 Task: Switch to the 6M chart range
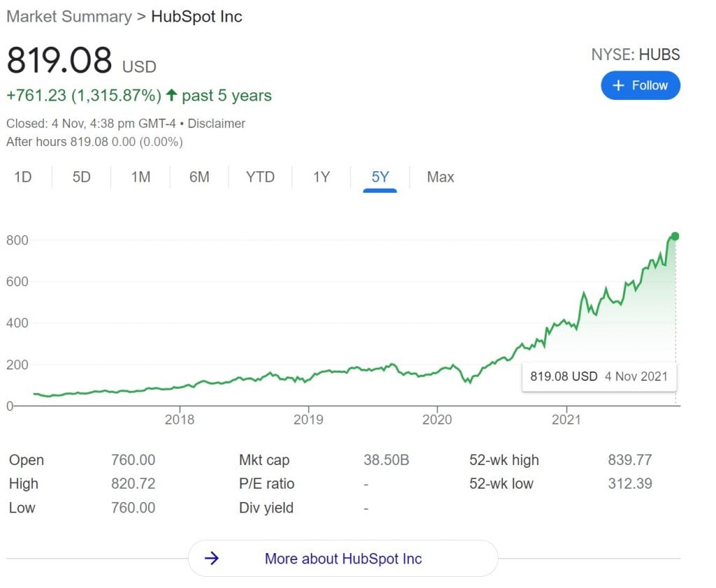(x=199, y=177)
